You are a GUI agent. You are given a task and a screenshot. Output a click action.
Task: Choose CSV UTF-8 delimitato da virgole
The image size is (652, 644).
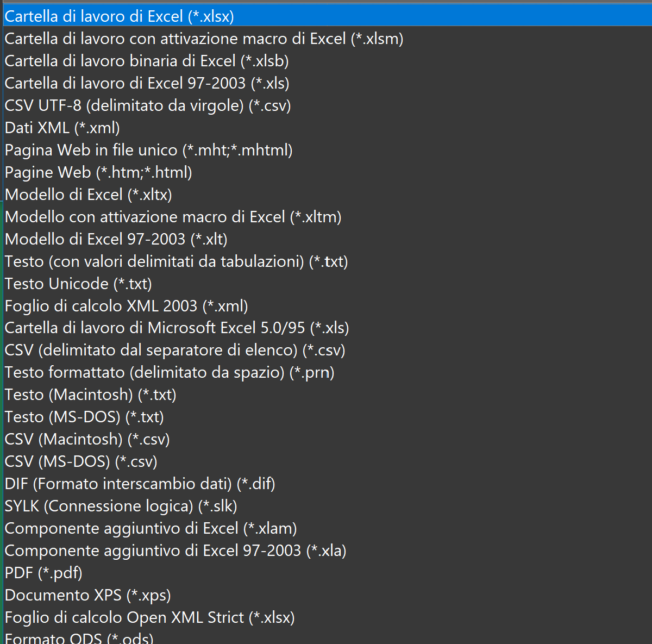tap(327, 105)
